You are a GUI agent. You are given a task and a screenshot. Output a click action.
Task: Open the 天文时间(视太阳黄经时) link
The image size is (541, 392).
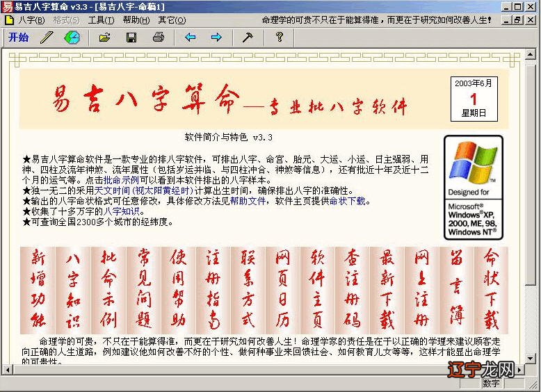coord(143,190)
